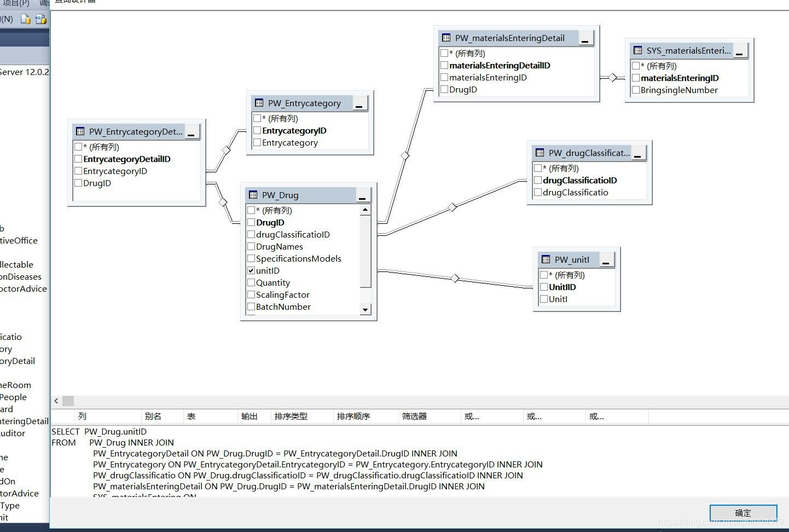789x532 pixels.
Task: Check BringsingleNumber in SYS_materialsEntering
Action: [636, 90]
